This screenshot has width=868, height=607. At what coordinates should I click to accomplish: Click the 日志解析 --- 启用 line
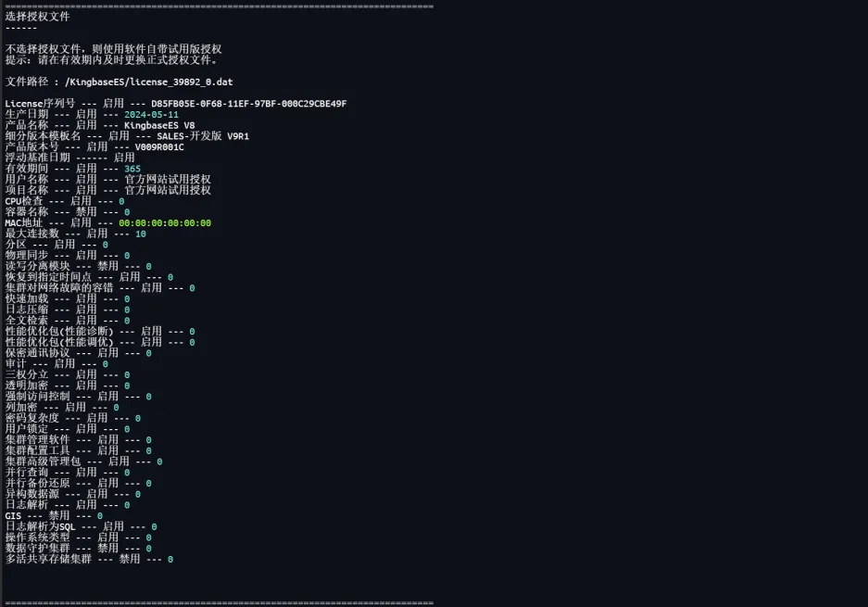click(x=68, y=505)
